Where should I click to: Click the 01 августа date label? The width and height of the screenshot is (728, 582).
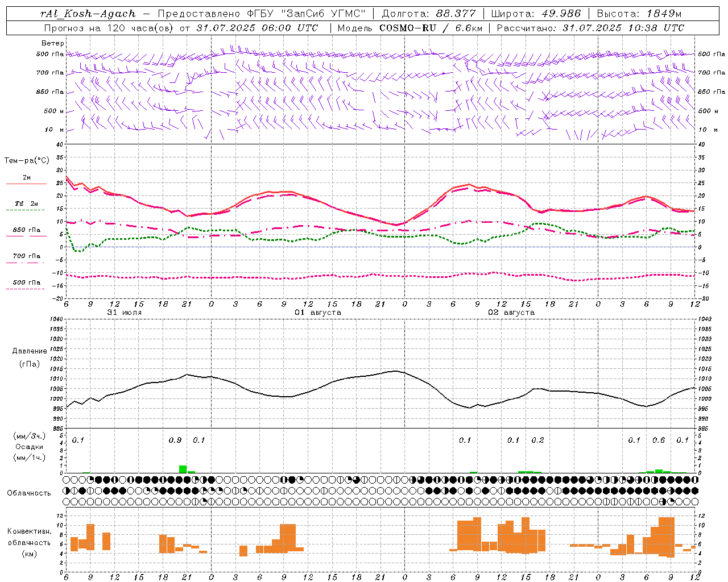click(318, 313)
